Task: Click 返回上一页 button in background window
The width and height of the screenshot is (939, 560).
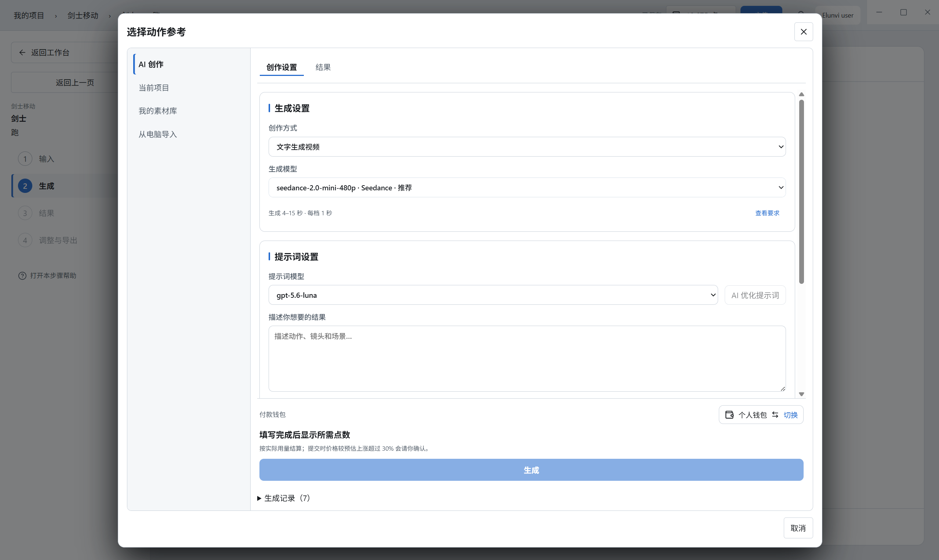Action: (75, 83)
